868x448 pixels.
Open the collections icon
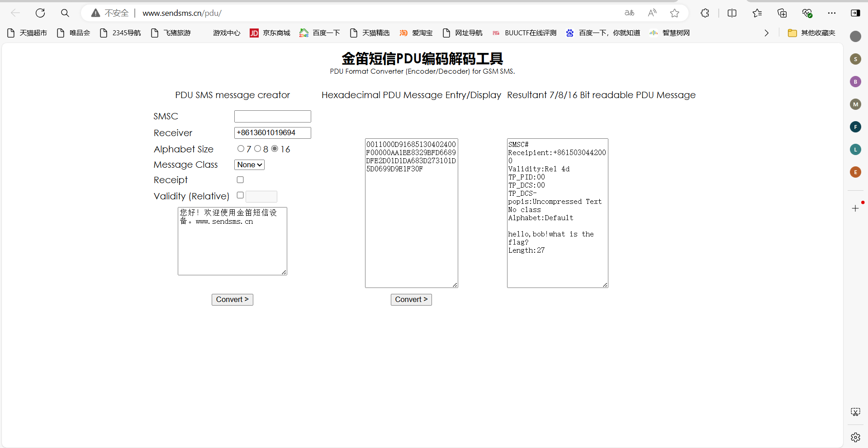click(x=782, y=13)
